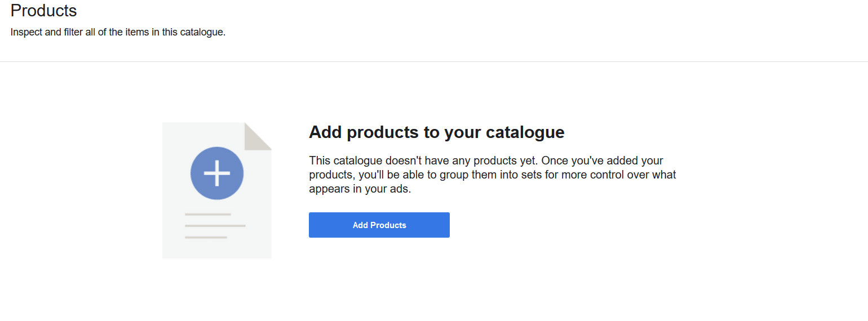This screenshot has height=321, width=868.
Task: Click the top gray line on the document illustration
Action: point(207,215)
